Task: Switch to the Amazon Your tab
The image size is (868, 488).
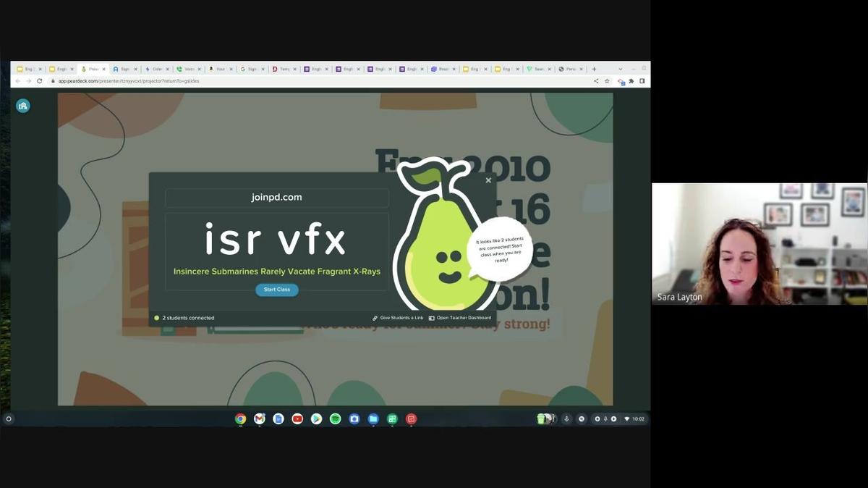Action: 221,69
